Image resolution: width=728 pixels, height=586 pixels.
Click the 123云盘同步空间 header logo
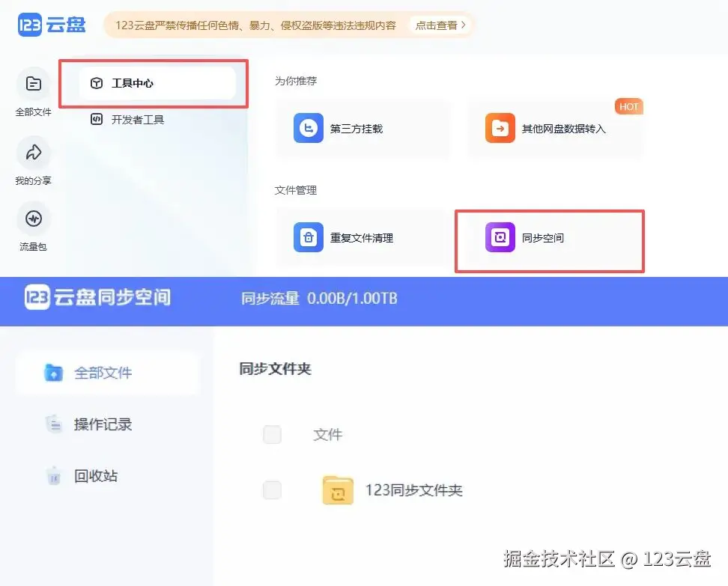coord(97,297)
